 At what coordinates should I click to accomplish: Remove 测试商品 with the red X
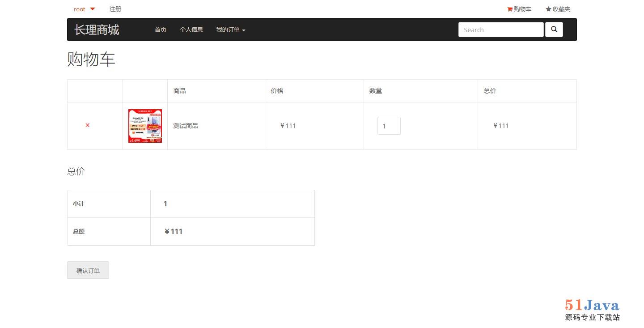point(87,125)
